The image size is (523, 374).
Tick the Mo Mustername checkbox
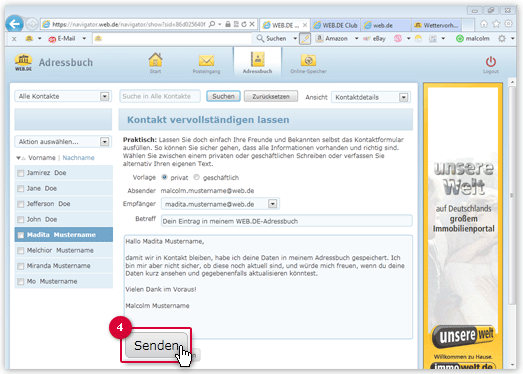click(21, 282)
